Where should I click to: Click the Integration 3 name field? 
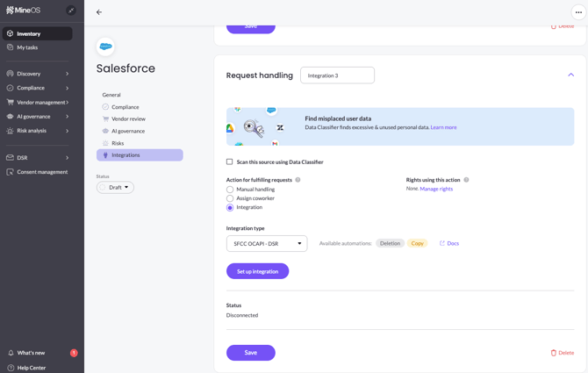(337, 75)
